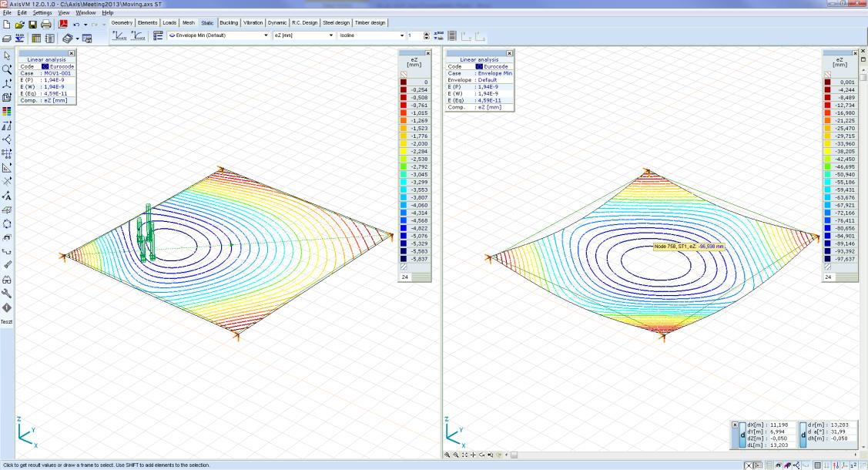Open the Settings menu
Screen dimensions: 868x470
pyautogui.click(x=42, y=13)
